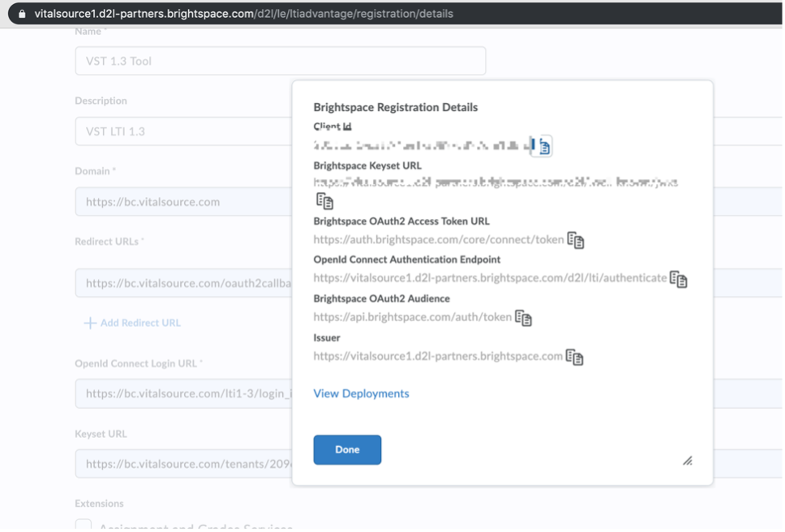Image resolution: width=785 pixels, height=532 pixels.
Task: Copy the Issuer URL
Action: 574,358
